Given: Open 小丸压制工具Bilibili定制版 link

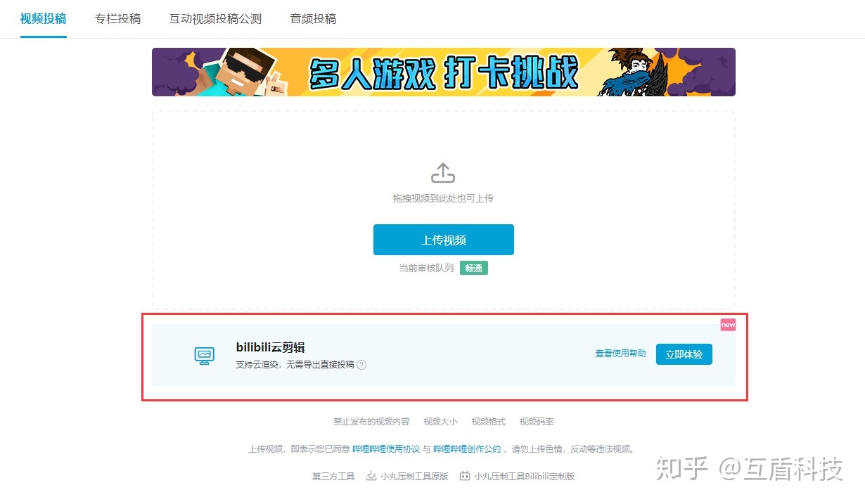Looking at the screenshot, I should point(525,476).
